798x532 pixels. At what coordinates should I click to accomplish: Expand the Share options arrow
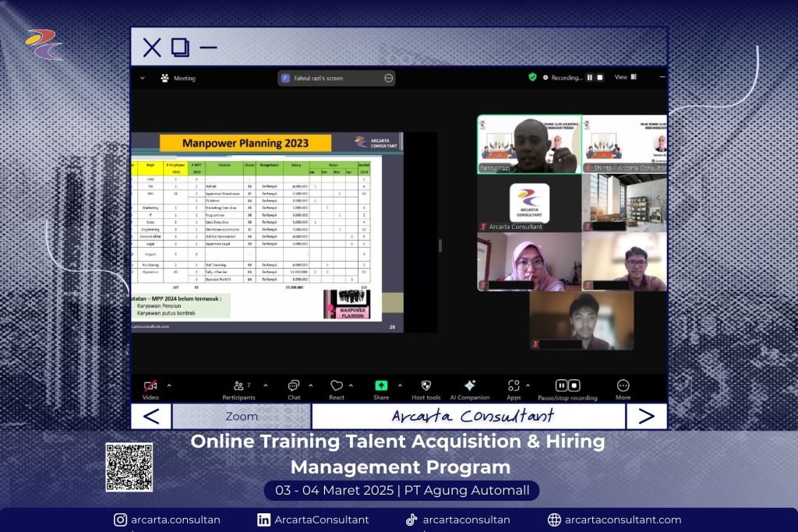[400, 385]
